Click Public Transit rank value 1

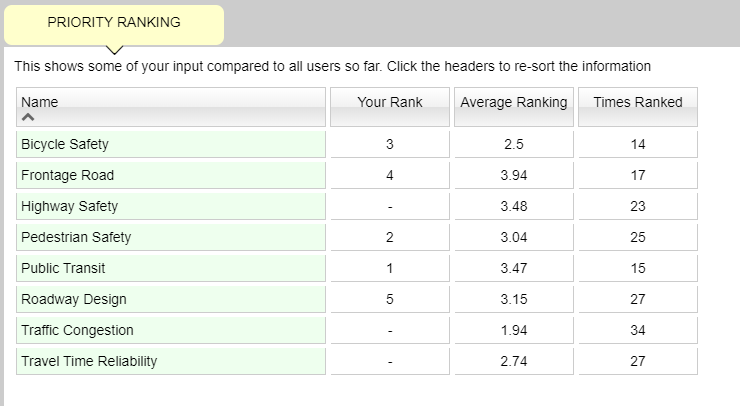click(390, 269)
